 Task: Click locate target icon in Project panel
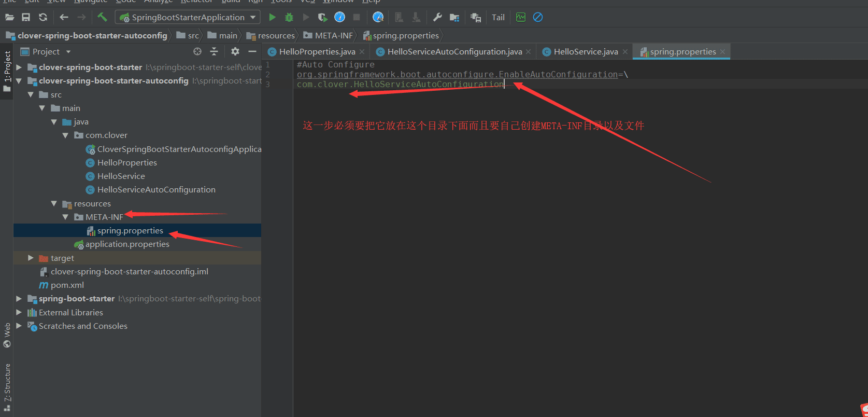point(197,51)
